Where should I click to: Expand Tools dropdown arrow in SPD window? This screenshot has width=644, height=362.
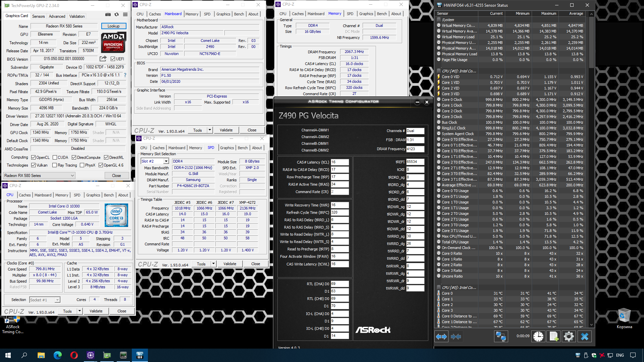213,264
